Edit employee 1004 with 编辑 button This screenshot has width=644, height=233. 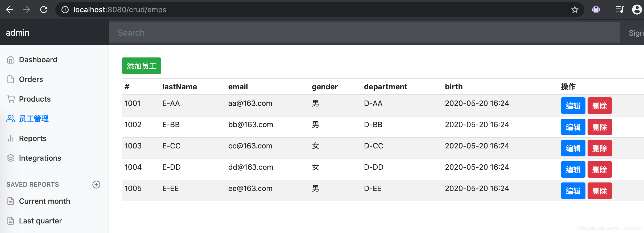pyautogui.click(x=573, y=169)
